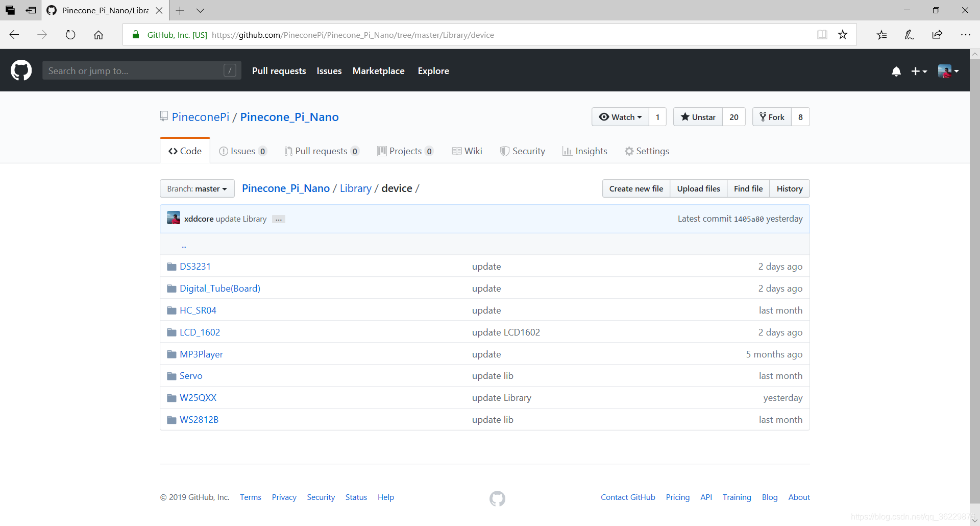
Task: Open the DS3231 folder
Action: pos(195,267)
